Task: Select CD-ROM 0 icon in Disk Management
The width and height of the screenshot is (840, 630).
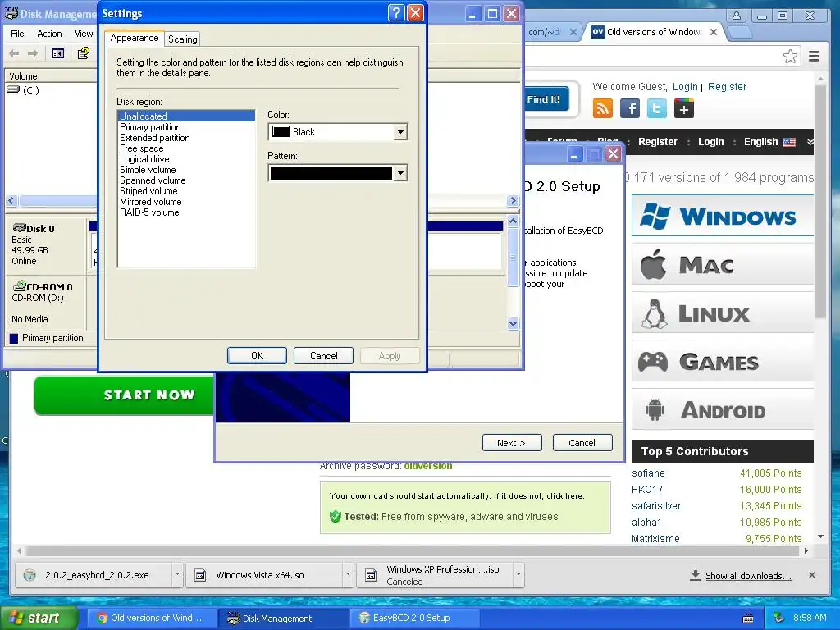Action: [x=20, y=285]
